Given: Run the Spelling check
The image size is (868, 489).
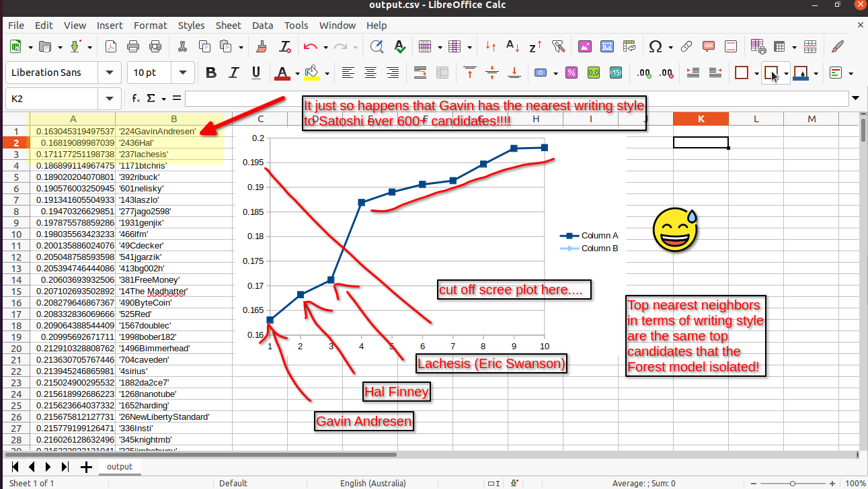Looking at the screenshot, I should pyautogui.click(x=400, y=46).
